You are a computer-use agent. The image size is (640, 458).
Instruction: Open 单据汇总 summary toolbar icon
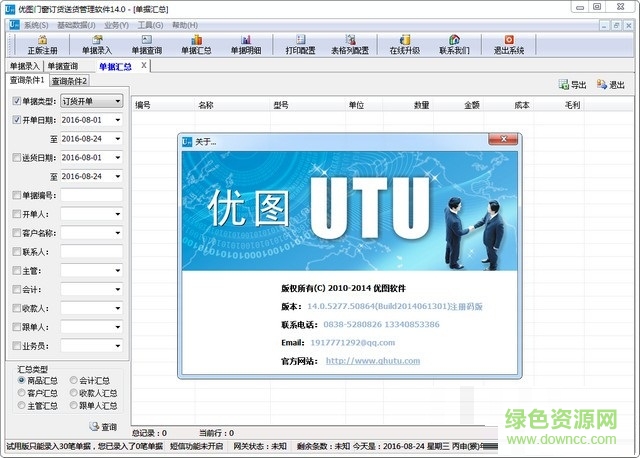click(x=196, y=45)
